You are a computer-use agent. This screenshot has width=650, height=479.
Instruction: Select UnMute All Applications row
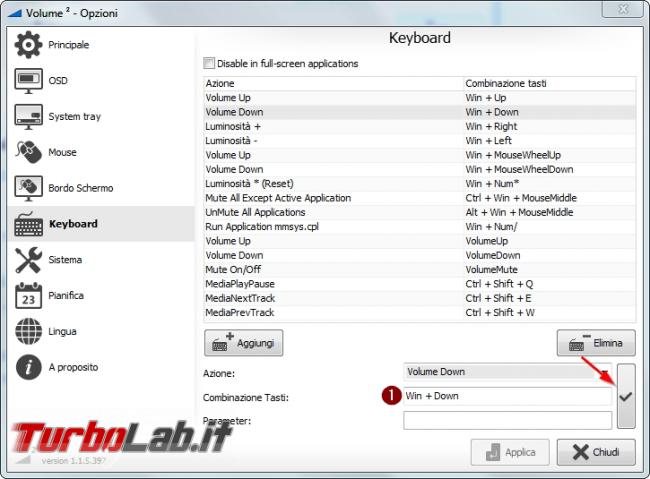pos(420,212)
